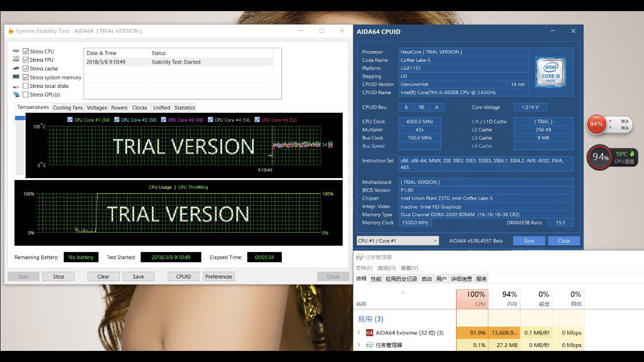The image size is (644, 362).
Task: Switch to the Statistics tab
Action: tap(184, 108)
